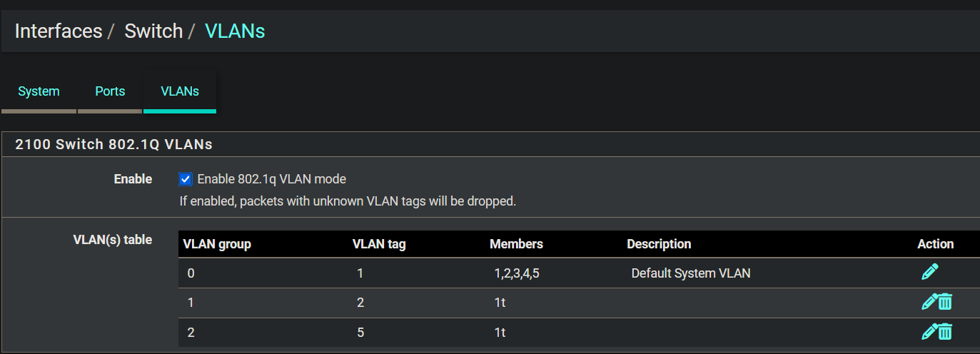The height and width of the screenshot is (354, 980).
Task: Edit the Default System VLAN entry
Action: 929,272
